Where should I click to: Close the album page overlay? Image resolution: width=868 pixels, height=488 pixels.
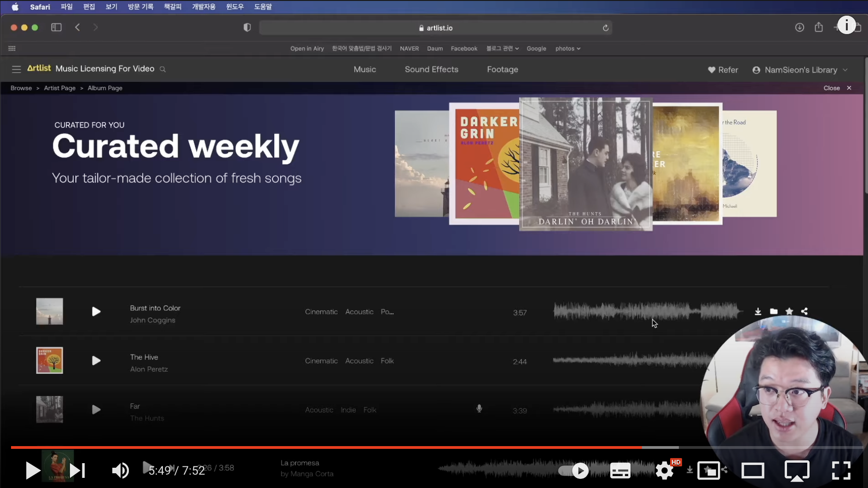coord(838,88)
